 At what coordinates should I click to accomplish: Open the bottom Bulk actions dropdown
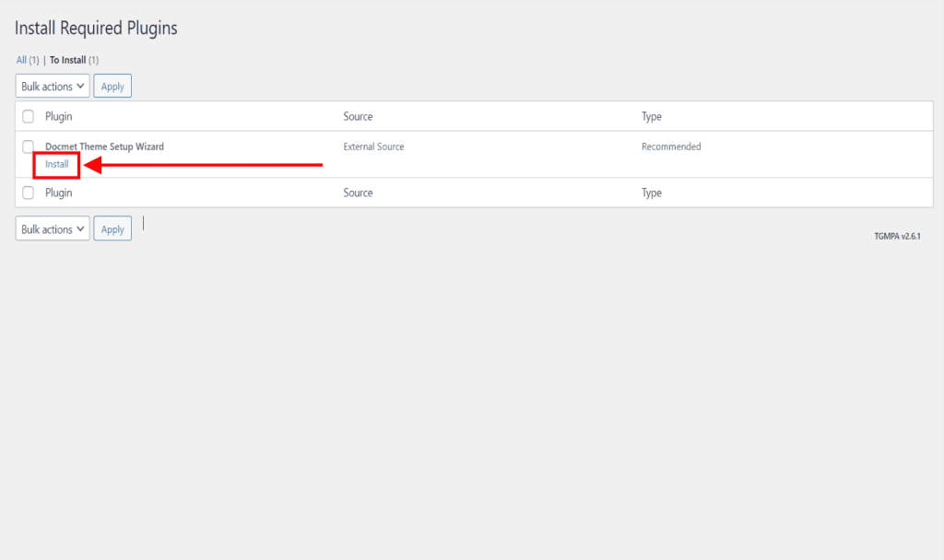(53, 229)
